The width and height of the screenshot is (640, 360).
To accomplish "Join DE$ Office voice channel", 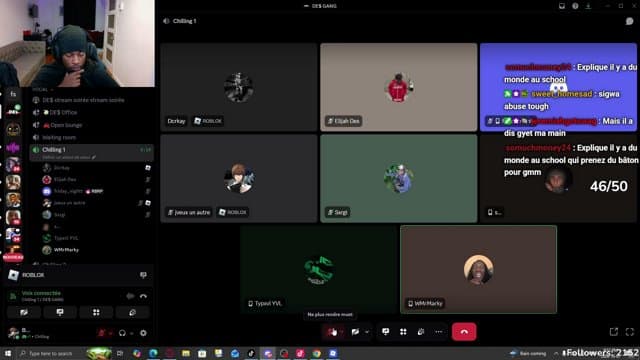I will pos(92,112).
